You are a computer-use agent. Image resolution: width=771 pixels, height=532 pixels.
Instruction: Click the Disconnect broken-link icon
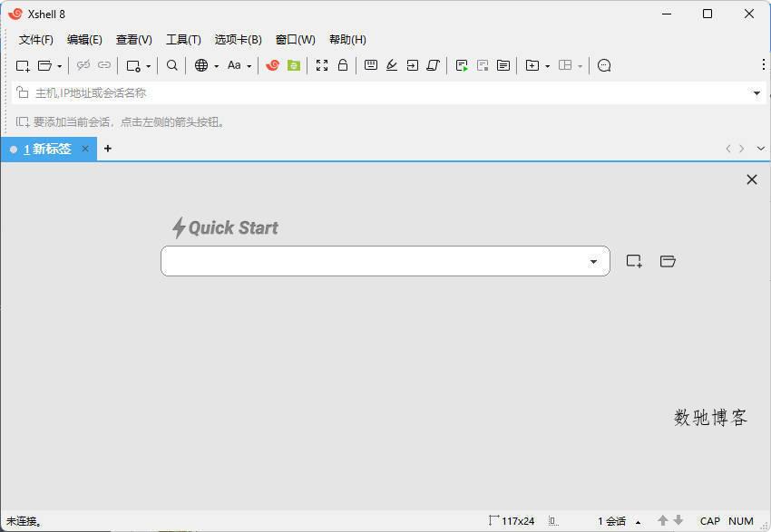pyautogui.click(x=83, y=65)
